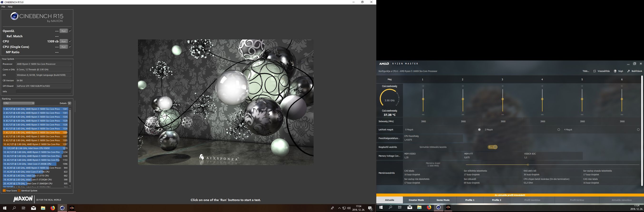This screenshot has width=644, height=212.
Task: Decrease core 3 speed with minus icon
Action: 503,115
